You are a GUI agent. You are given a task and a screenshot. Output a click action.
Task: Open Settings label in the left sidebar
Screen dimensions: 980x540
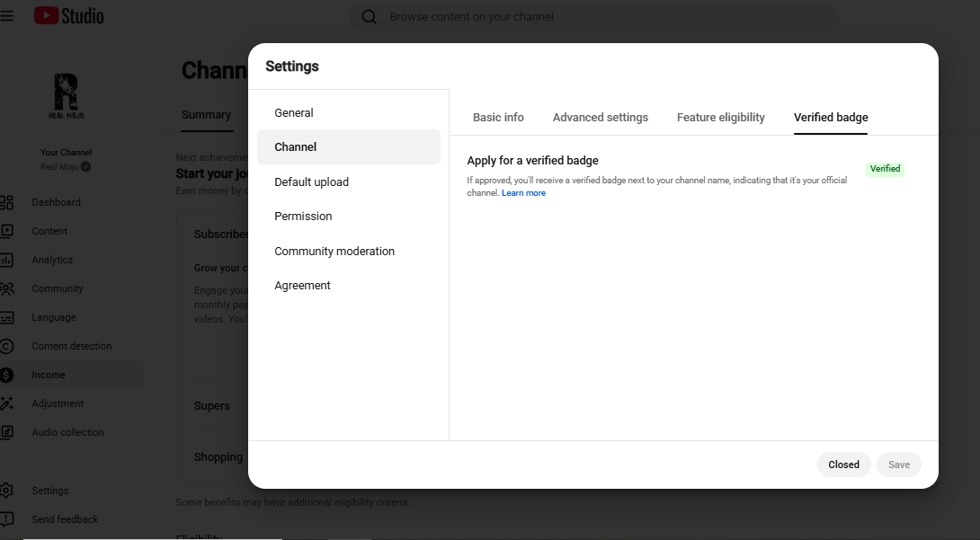50,491
